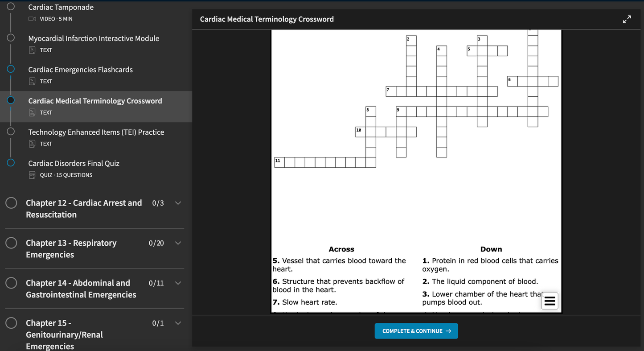Click text icon under Technology Enhanced Items Practice
This screenshot has height=351, width=644.
coord(32,144)
